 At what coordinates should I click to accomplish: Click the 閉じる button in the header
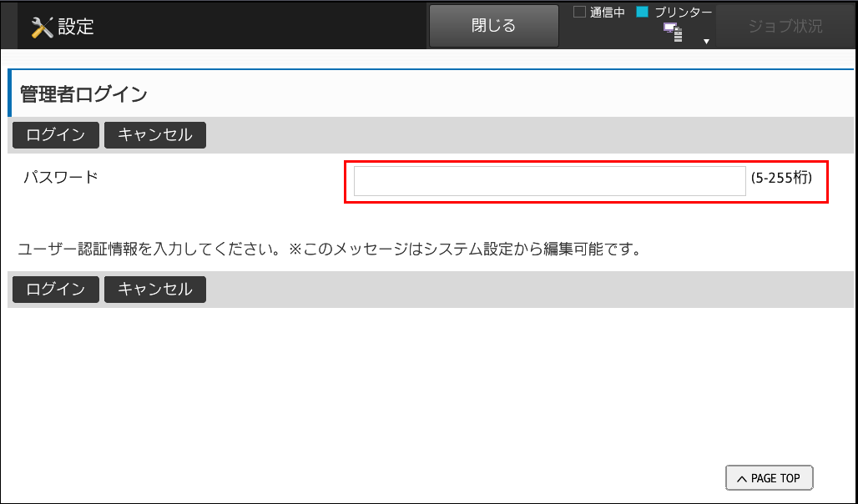coord(493,26)
